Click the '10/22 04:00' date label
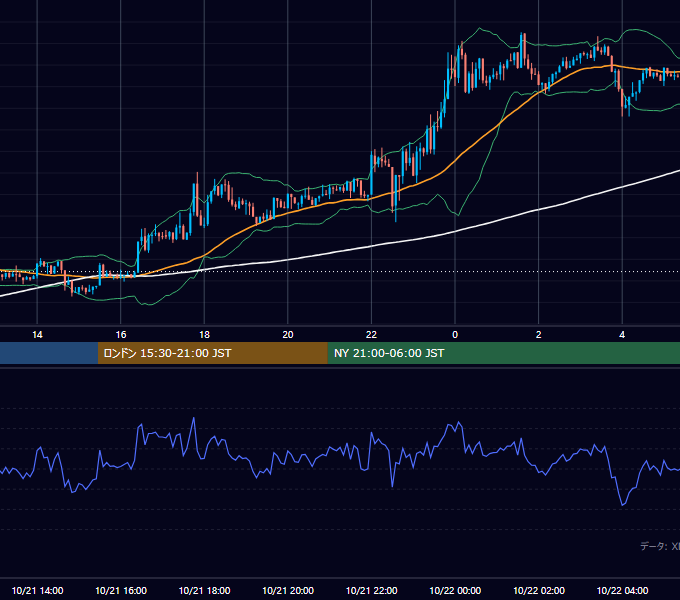The width and height of the screenshot is (680, 600). coord(622,590)
